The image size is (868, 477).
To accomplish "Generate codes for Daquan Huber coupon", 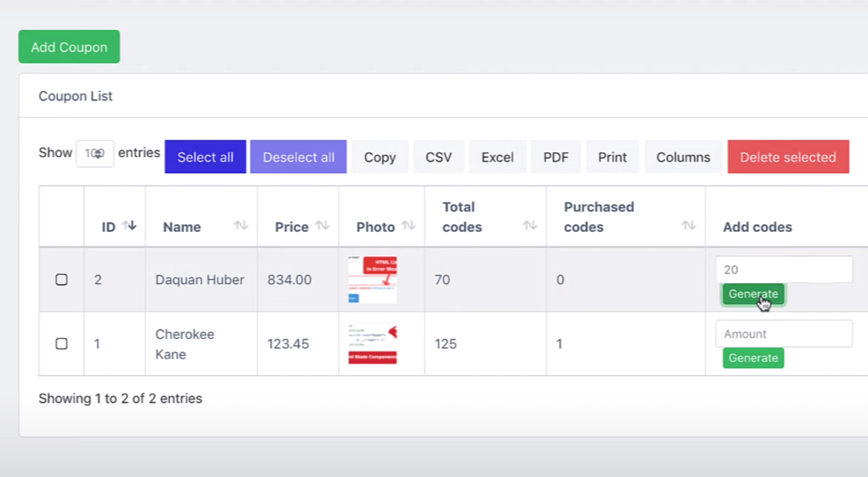I will point(753,294).
